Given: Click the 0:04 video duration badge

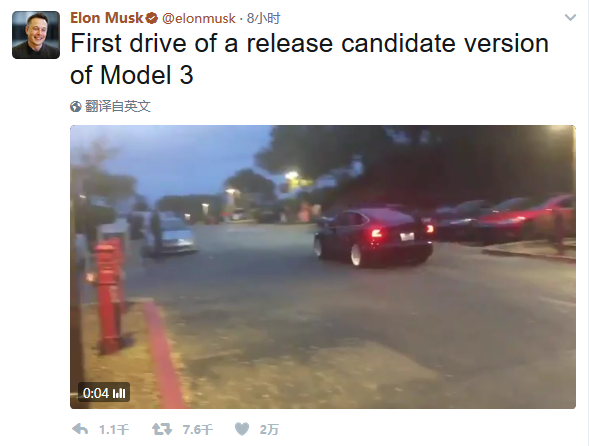Looking at the screenshot, I should point(104,393).
